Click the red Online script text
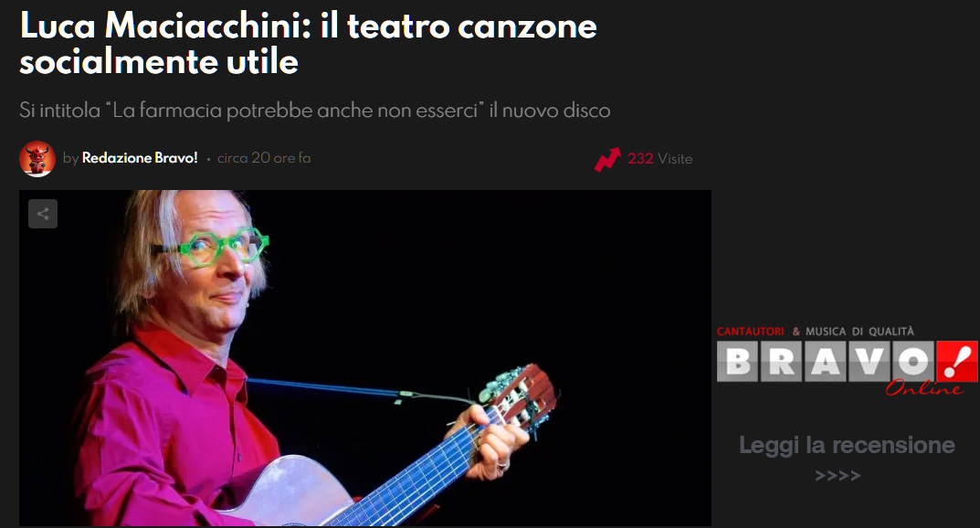 [923, 388]
